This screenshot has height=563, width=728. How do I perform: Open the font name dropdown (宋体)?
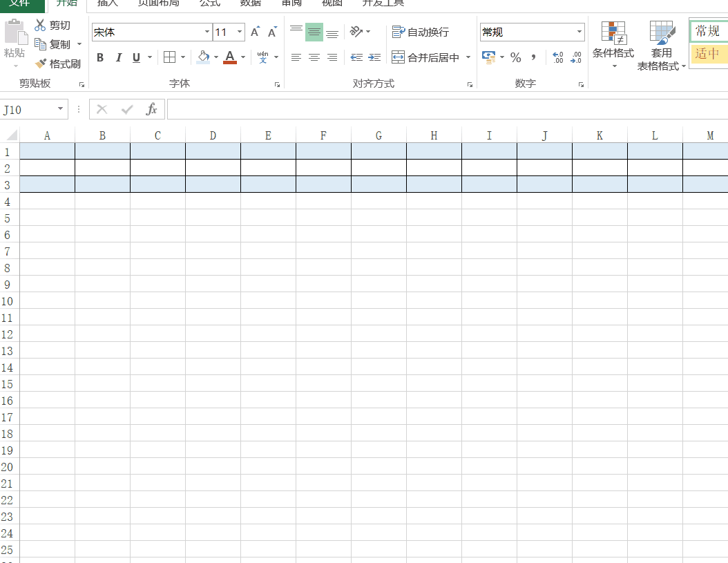pyautogui.click(x=207, y=32)
